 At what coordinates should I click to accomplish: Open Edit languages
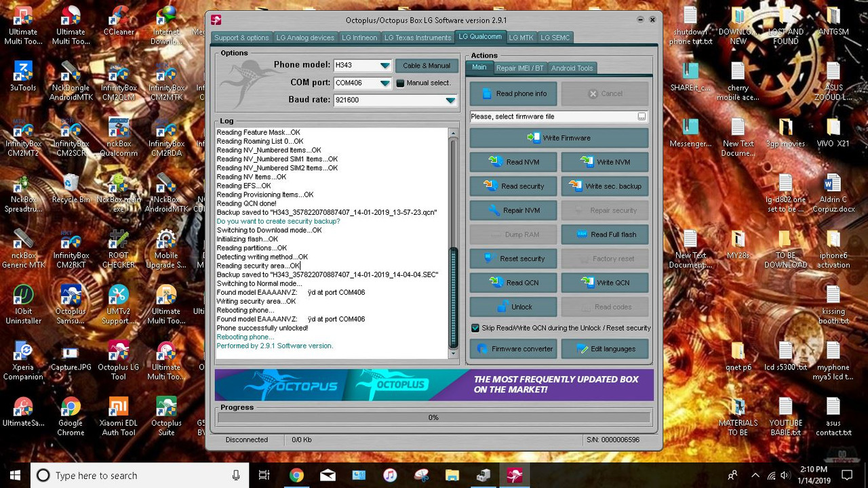(605, 349)
